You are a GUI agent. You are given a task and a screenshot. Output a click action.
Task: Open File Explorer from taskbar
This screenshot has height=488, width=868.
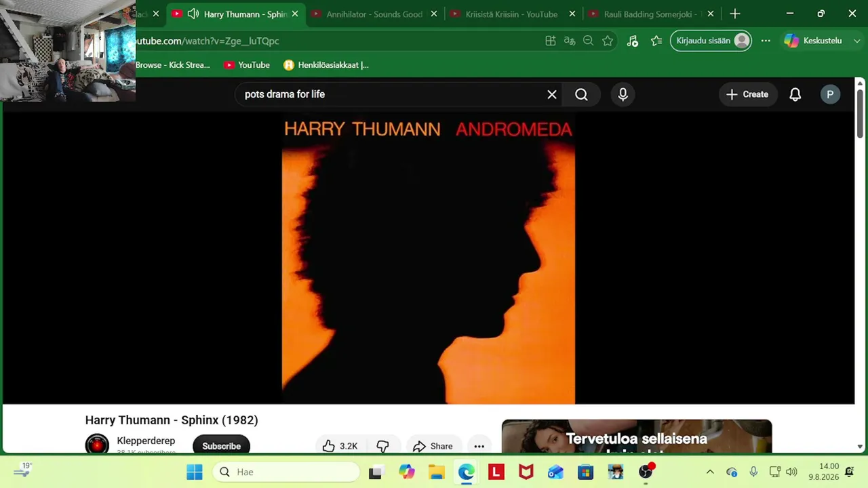click(436, 472)
